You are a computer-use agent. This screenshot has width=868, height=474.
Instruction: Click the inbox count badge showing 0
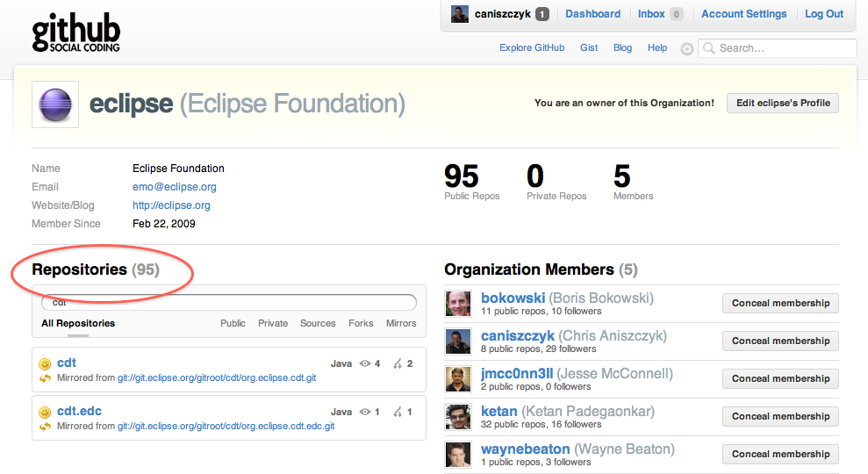(676, 14)
